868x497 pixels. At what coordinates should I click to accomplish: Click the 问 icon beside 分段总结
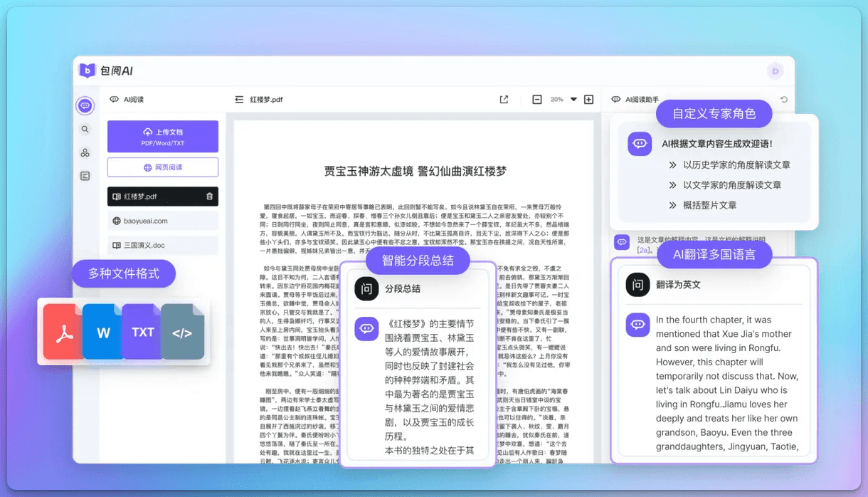tap(366, 288)
